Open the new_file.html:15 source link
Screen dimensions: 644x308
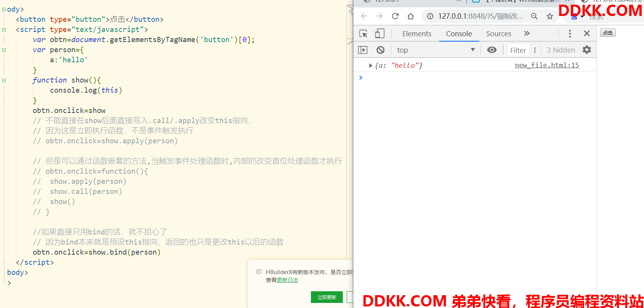[547, 65]
